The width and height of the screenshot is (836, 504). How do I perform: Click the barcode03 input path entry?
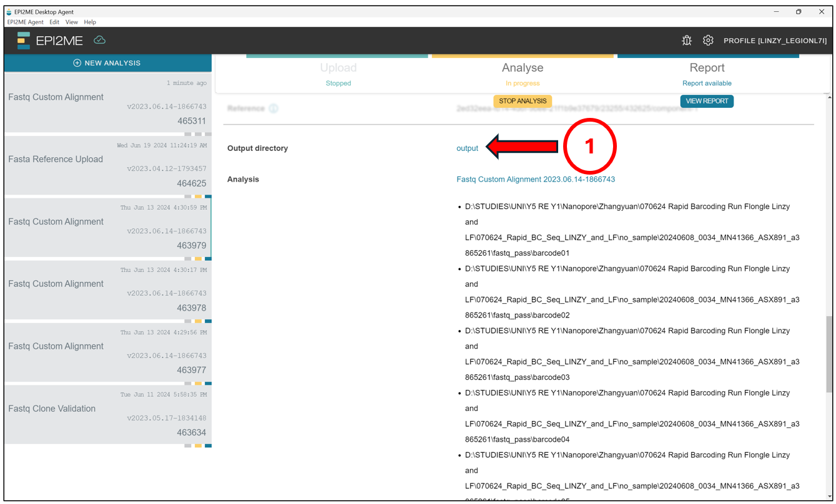tap(632, 354)
